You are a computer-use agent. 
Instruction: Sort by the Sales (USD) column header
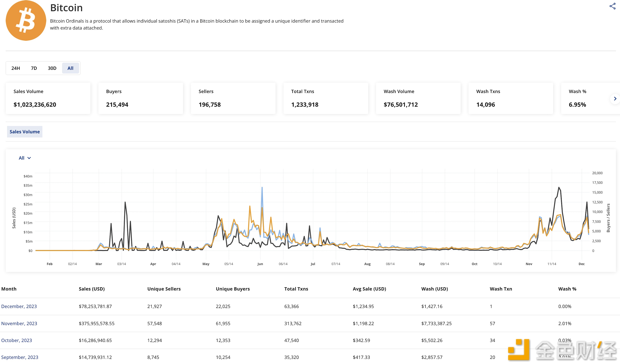(x=91, y=289)
